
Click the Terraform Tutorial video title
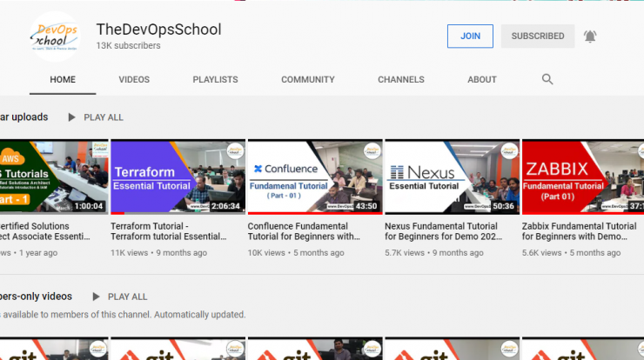click(168, 231)
